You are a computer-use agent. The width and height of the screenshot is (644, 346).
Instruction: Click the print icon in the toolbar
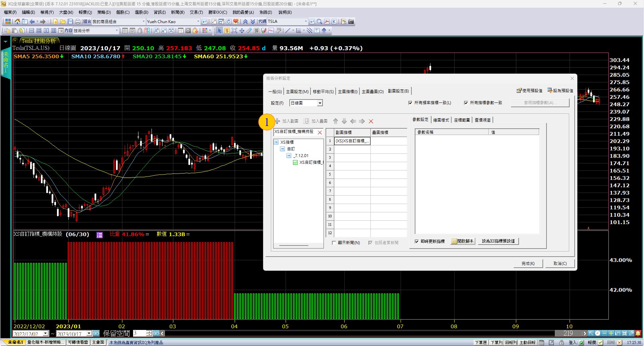78,21
